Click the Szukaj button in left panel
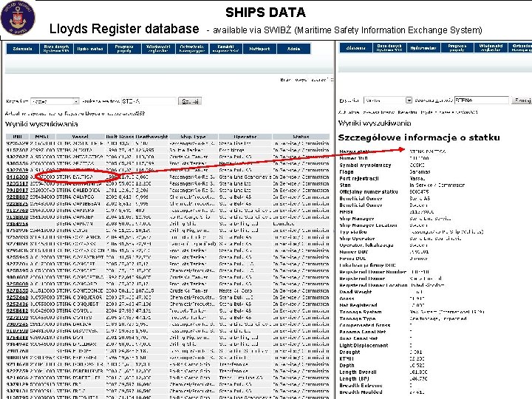532x399 pixels. click(190, 101)
